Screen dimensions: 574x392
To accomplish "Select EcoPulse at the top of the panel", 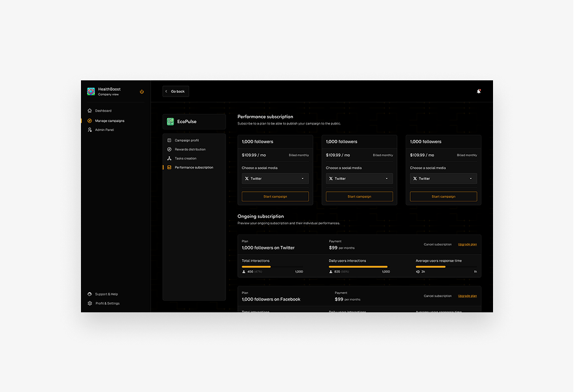I will (181, 121).
